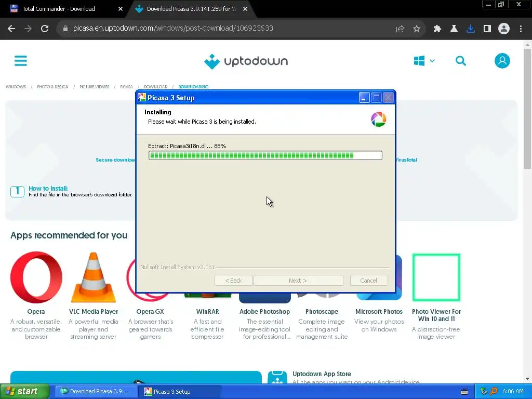Cancel the Picasa 3 installation
This screenshot has width=532, height=399.
coord(369,281)
